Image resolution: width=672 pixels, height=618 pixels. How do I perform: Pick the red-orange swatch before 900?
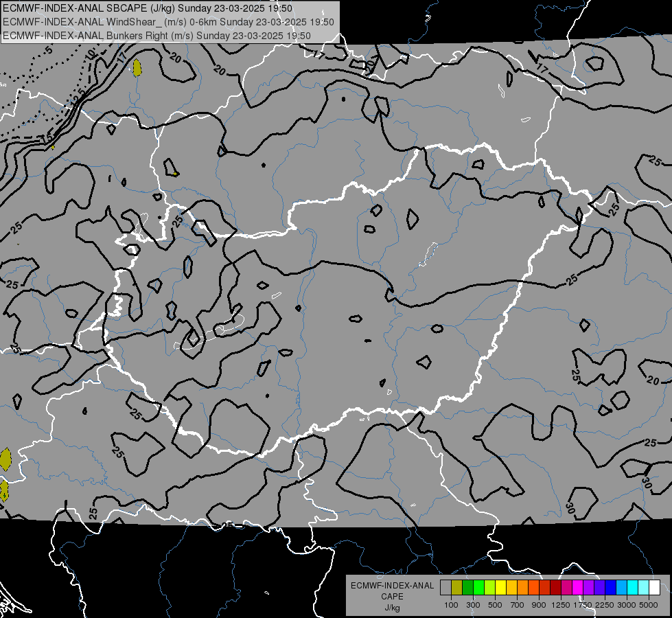(533, 588)
